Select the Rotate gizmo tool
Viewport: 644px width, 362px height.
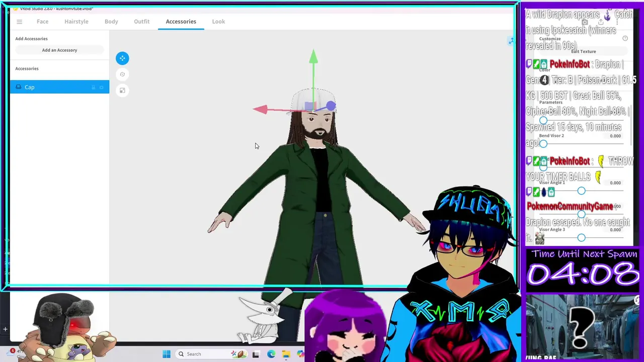(122, 74)
